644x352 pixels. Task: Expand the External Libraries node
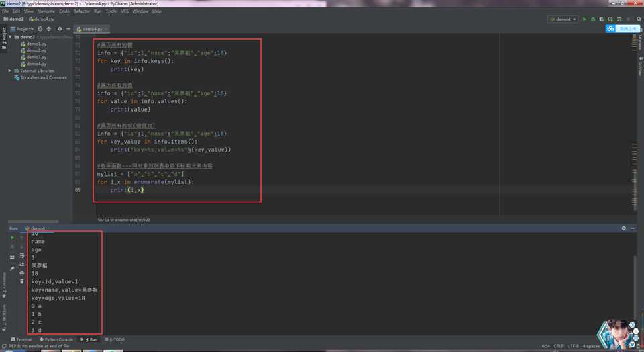coord(10,71)
